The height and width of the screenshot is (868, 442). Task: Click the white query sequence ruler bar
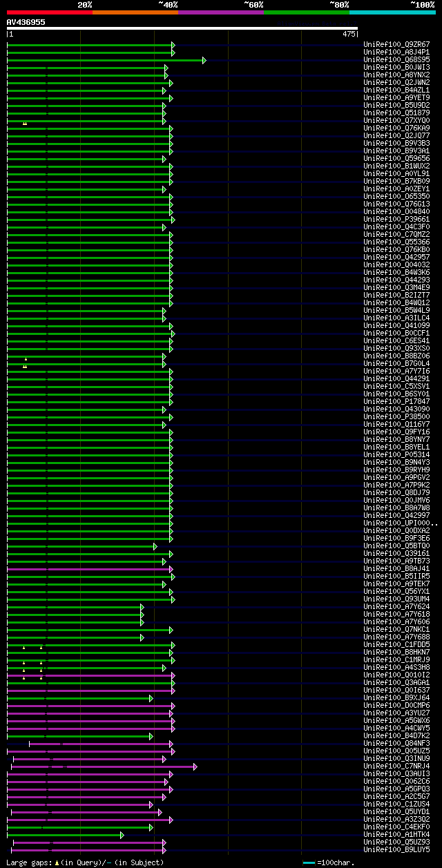pos(182,28)
